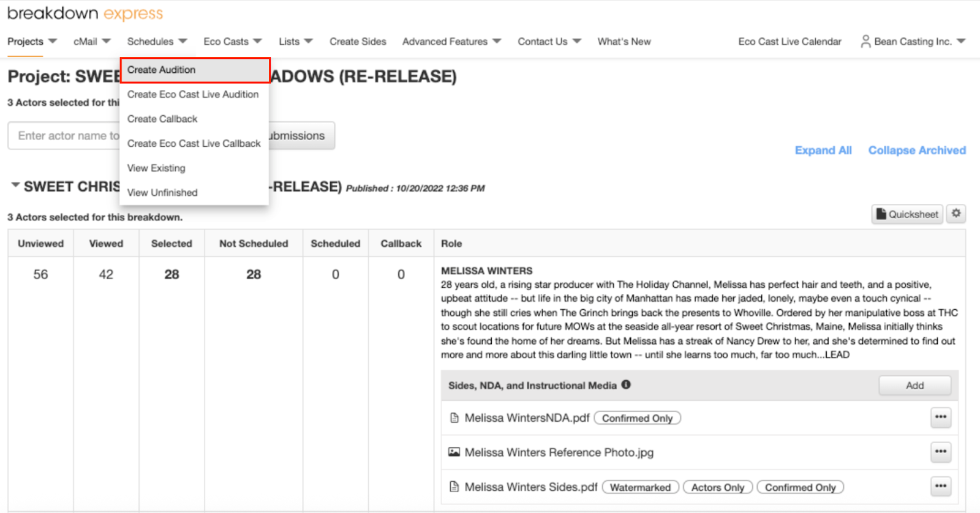This screenshot has height=513, width=980.
Task: Click the Scheduled count 0
Action: point(336,275)
